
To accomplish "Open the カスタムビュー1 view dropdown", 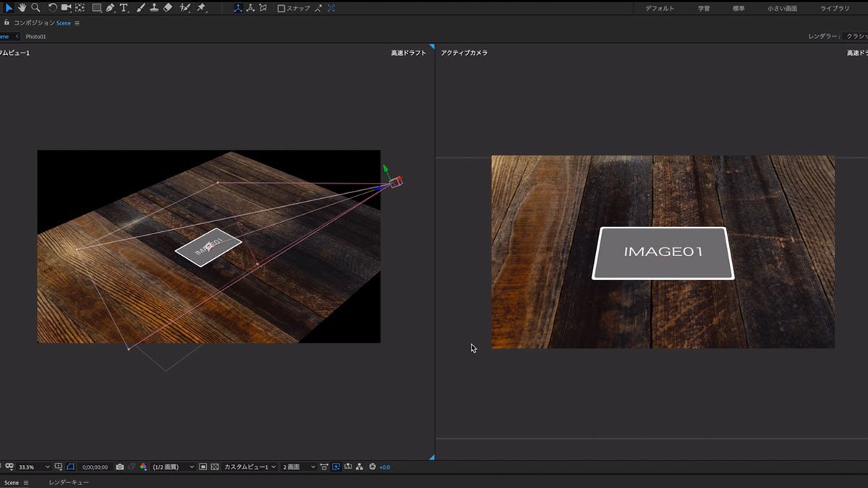I will (x=250, y=467).
